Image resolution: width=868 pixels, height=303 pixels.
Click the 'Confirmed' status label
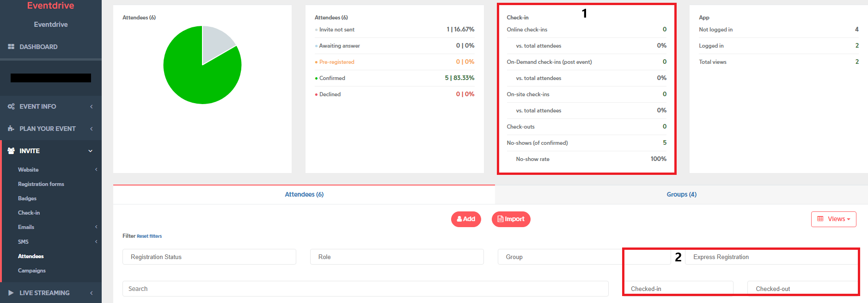coord(332,78)
